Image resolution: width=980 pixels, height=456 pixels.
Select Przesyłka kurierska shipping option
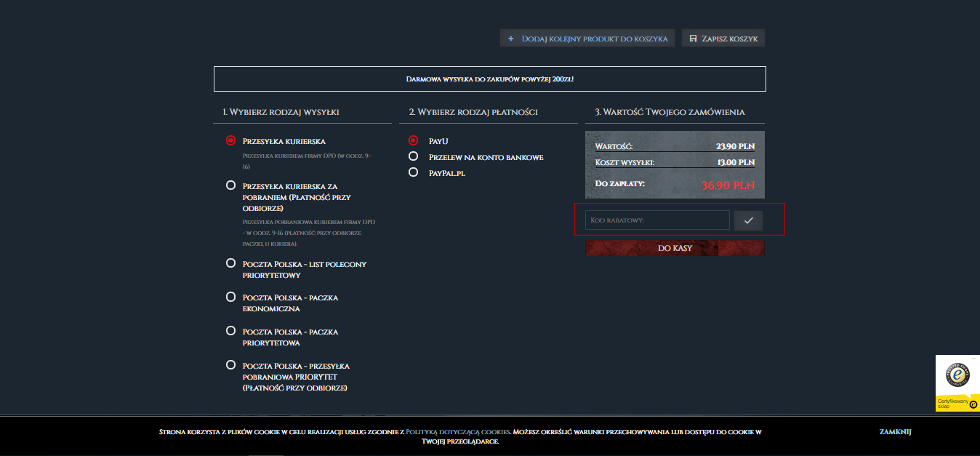click(231, 140)
